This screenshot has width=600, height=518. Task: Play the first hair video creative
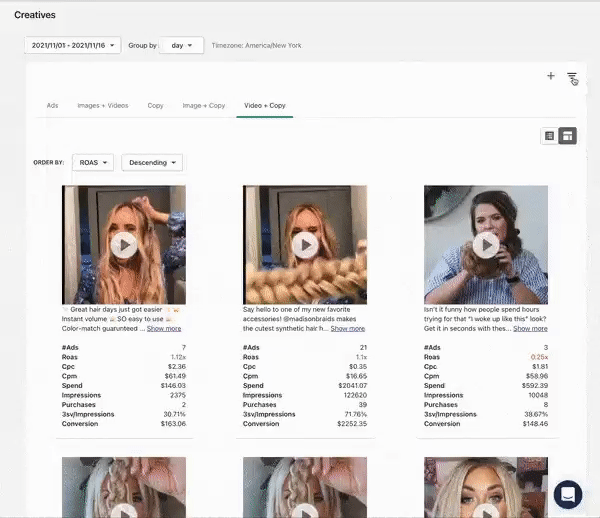[x=124, y=245]
